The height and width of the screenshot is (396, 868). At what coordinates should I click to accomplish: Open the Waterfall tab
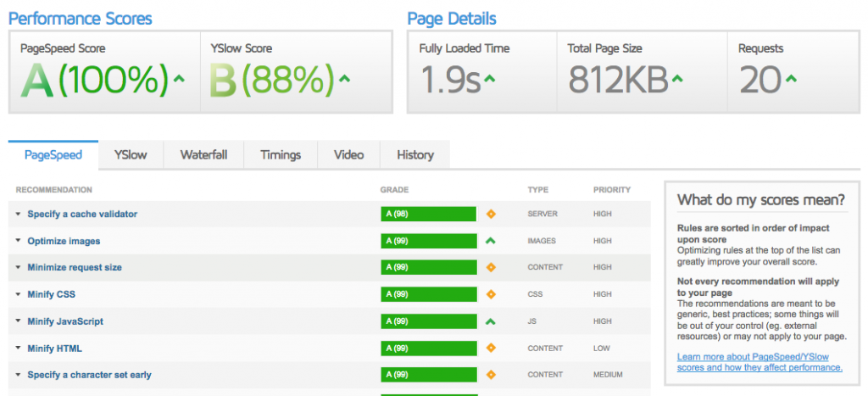point(203,154)
